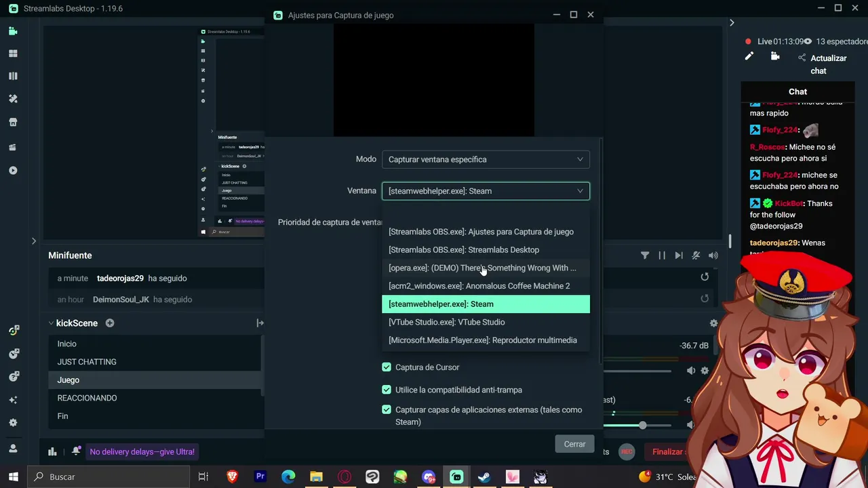This screenshot has height=488, width=868.
Task: Open stream stats bar chart icon
Action: pos(52,451)
